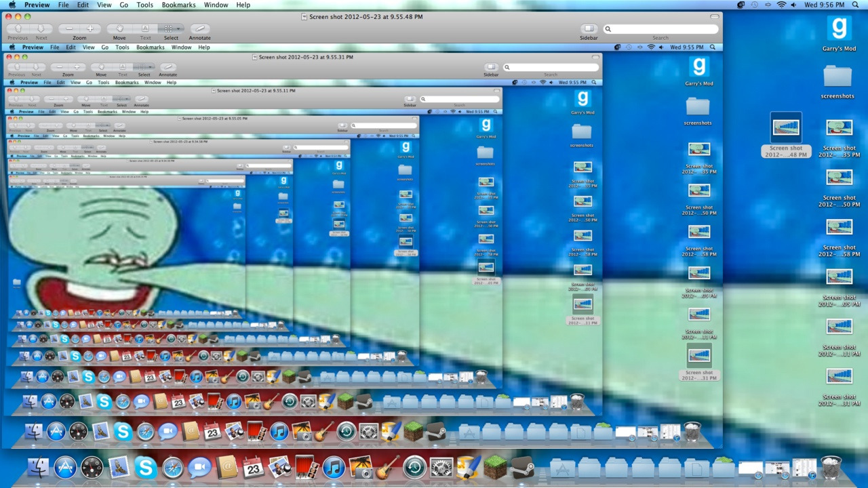Click the Wed 9:56 PM clock

pyautogui.click(x=825, y=5)
